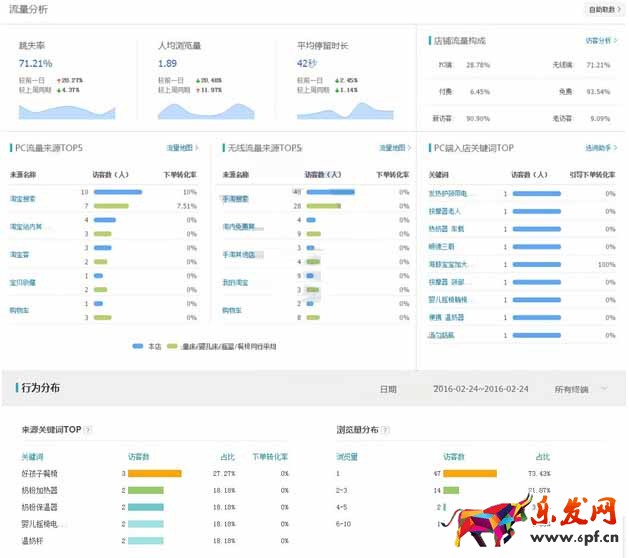
Task: Click orange bar for 好孩子餐椅 keyword
Action: (155, 473)
